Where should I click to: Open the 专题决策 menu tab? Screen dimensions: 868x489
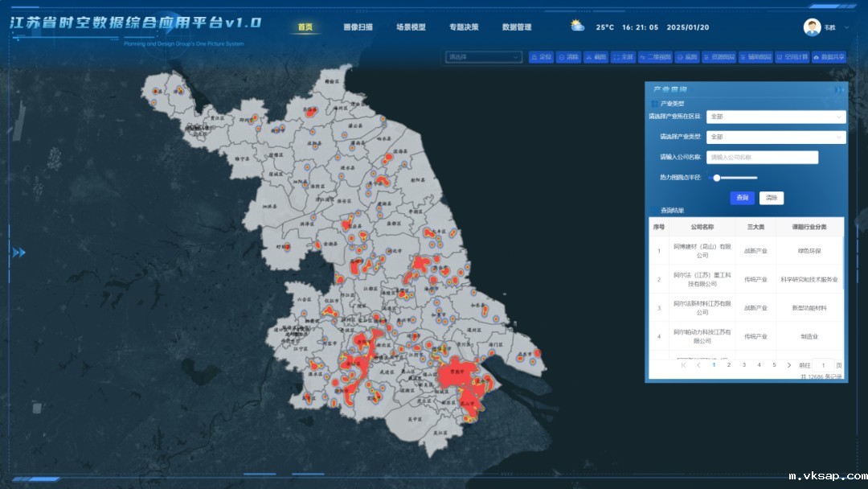[x=464, y=27]
